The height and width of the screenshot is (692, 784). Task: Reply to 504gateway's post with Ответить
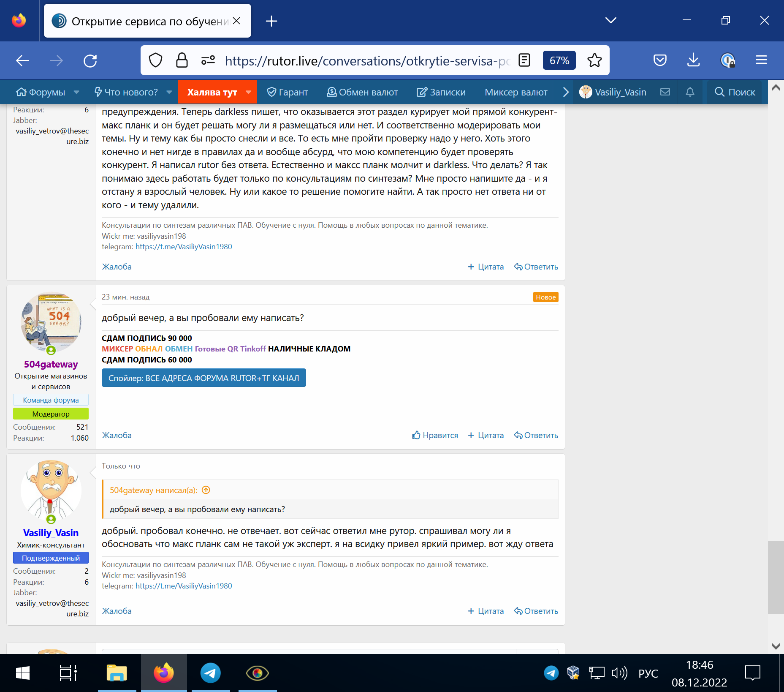(536, 435)
